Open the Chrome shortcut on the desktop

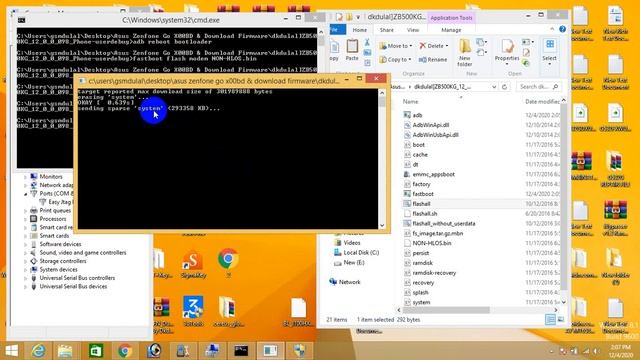point(228,263)
